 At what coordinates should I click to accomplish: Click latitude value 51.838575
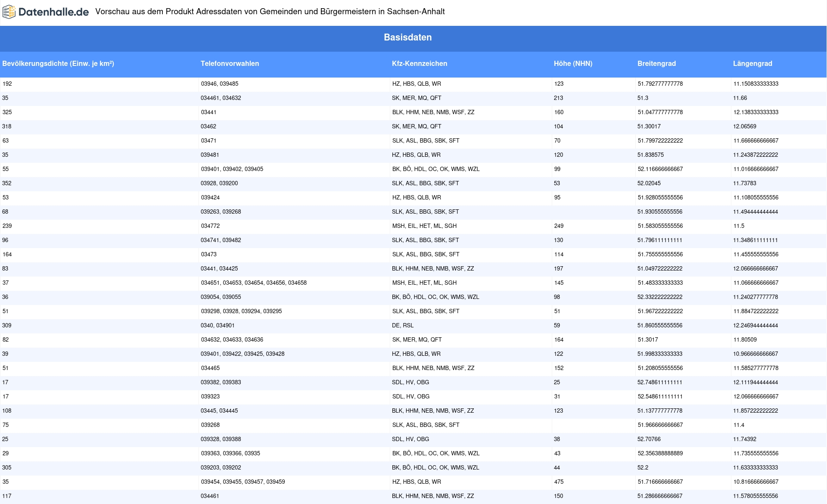(651, 155)
